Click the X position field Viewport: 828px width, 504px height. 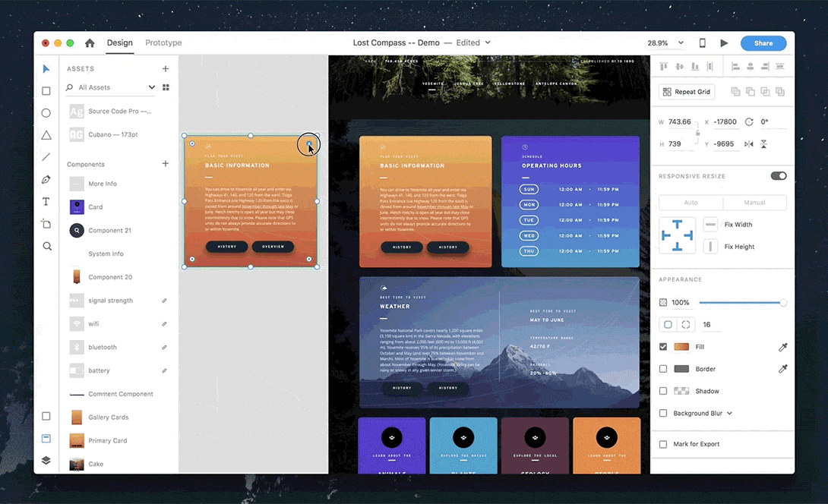725,122
